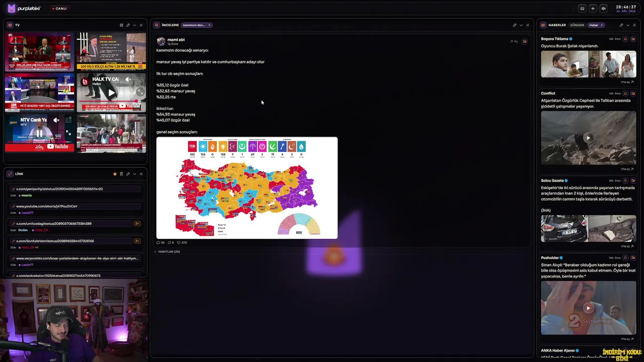Change the TV panel grid layout
644x362 pixels.
121,25
